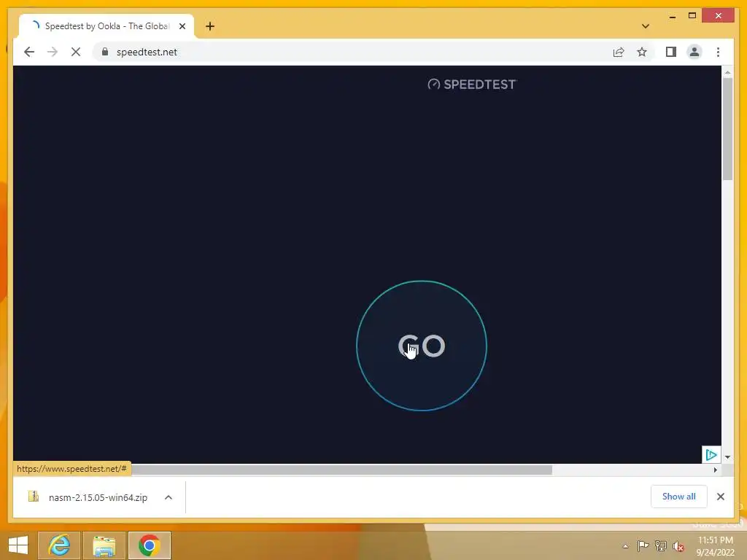This screenshot has height=560, width=747.
Task: Expand options for nasm zip download
Action: click(x=169, y=497)
